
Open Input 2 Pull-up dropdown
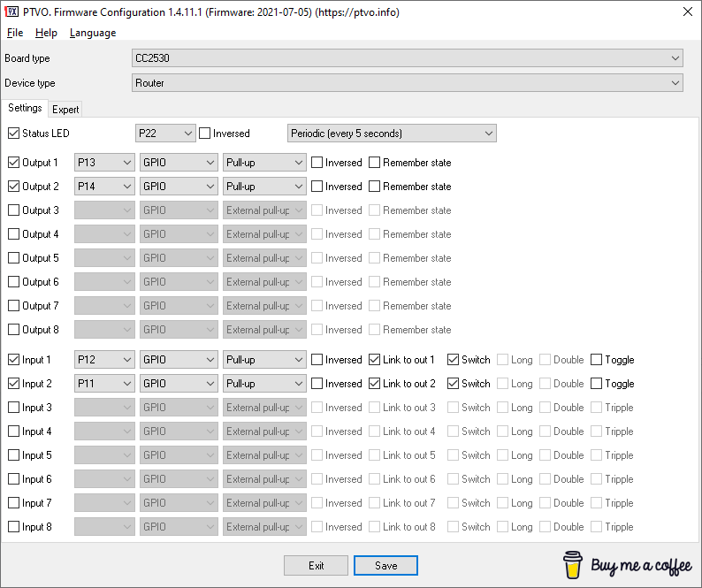(x=264, y=384)
